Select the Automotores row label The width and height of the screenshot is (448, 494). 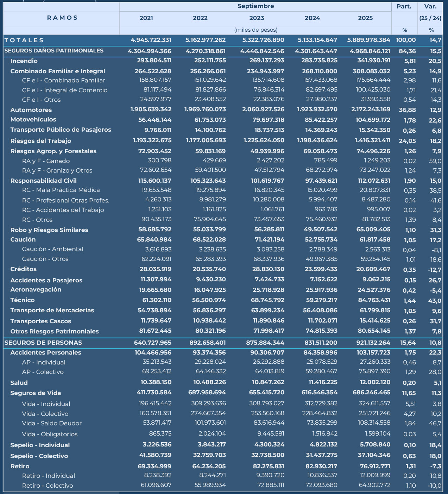click(31, 110)
